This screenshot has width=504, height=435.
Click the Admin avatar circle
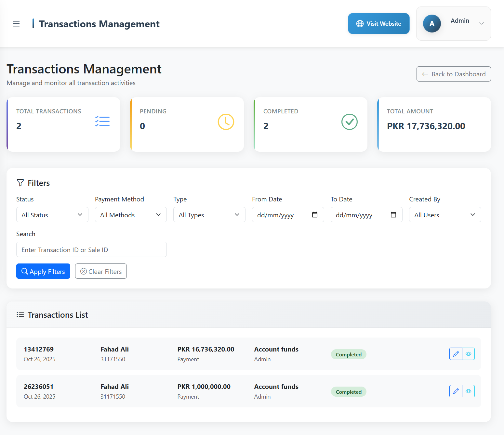point(431,24)
